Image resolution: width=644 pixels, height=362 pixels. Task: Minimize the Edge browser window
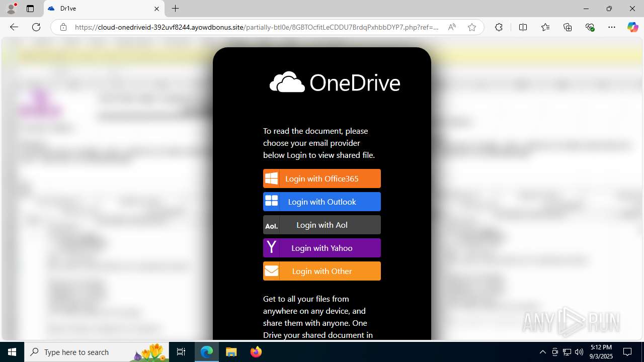pos(586,9)
